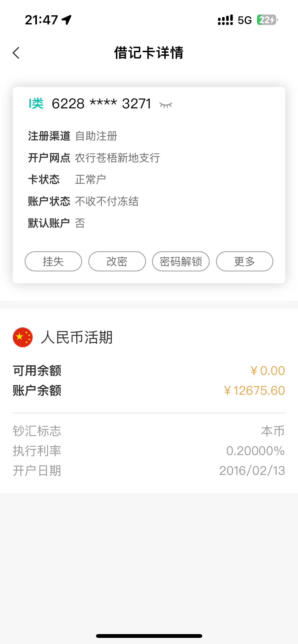Viewport: 298px width, 644px height.
Task: Tap the China flag icon
Action: (x=23, y=337)
